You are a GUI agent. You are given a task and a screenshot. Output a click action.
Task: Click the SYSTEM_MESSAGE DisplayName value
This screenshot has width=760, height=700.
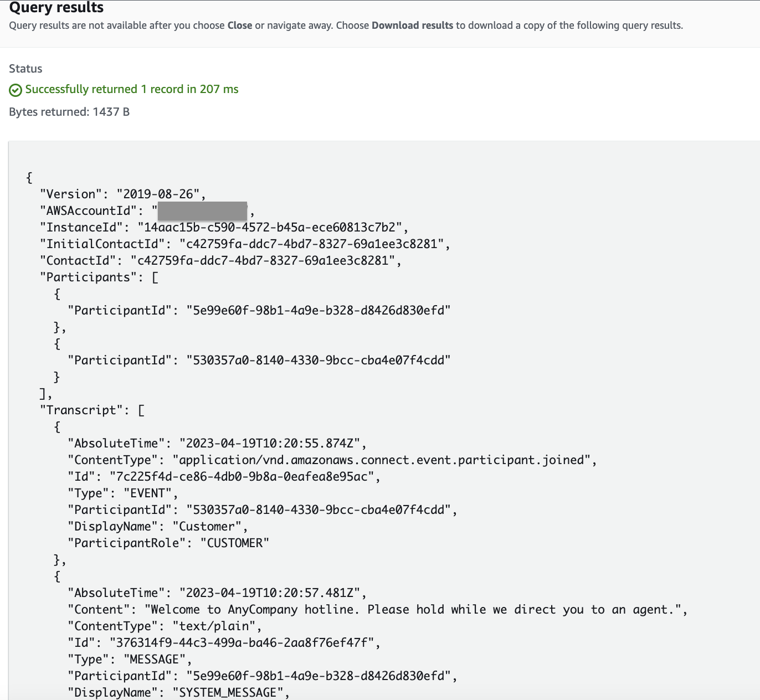pos(228,692)
